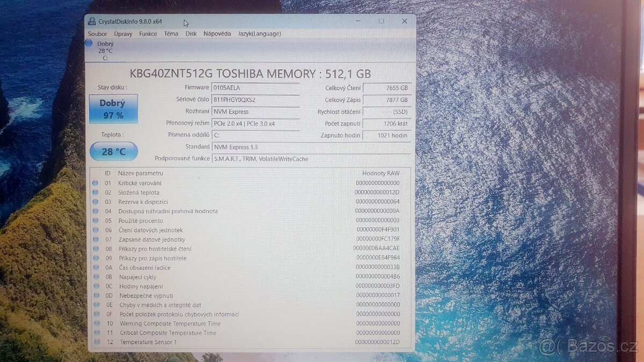Click the Podporované funkce S.M.A.R.T. field
This screenshot has height=362, width=644.
311,159
